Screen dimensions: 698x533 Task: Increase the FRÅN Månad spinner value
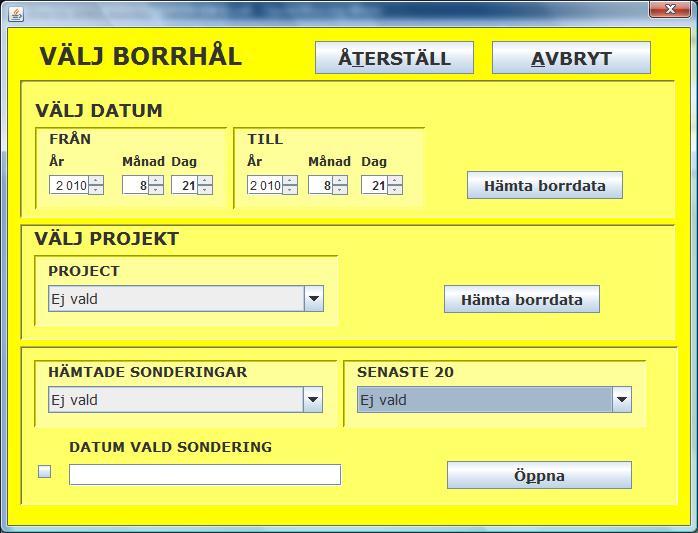(156, 180)
